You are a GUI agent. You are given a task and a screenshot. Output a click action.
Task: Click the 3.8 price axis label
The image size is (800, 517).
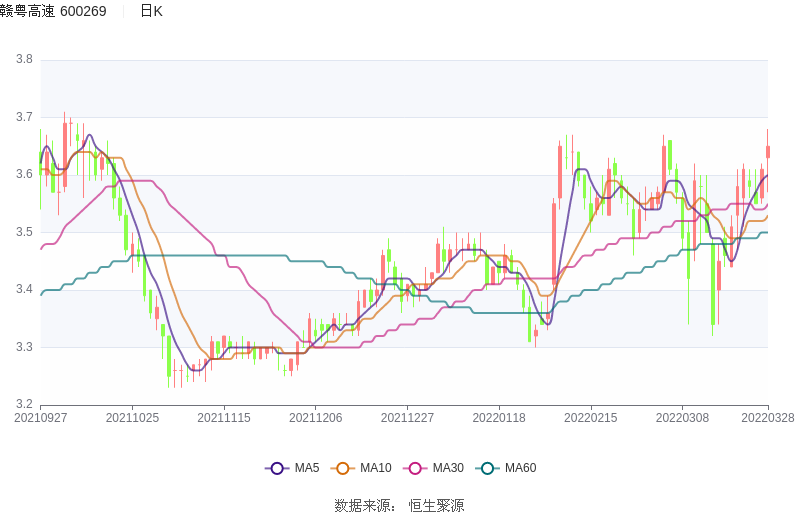click(x=24, y=60)
